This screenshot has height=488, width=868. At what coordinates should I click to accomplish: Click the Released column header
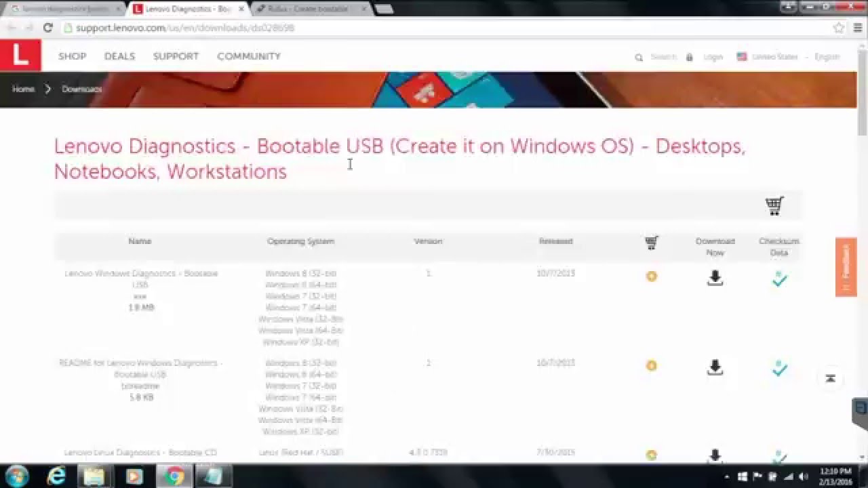click(555, 241)
